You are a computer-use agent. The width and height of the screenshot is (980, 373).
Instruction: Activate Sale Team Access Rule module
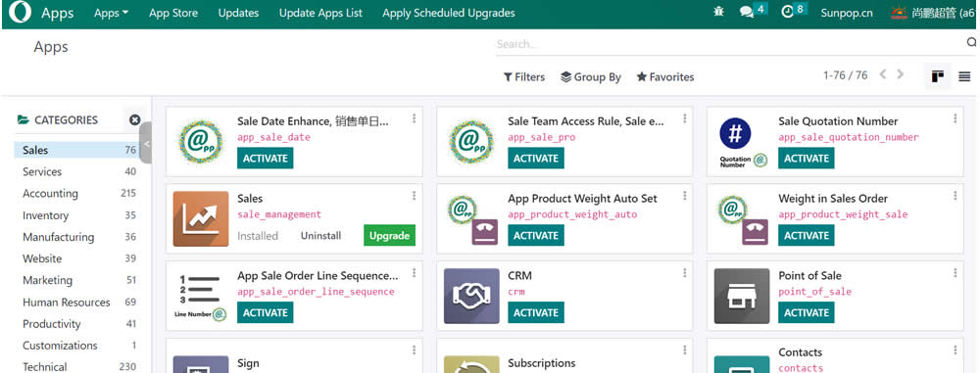(536, 158)
